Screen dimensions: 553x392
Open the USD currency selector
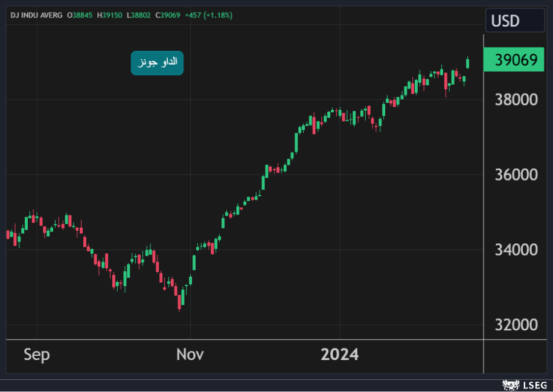point(514,21)
